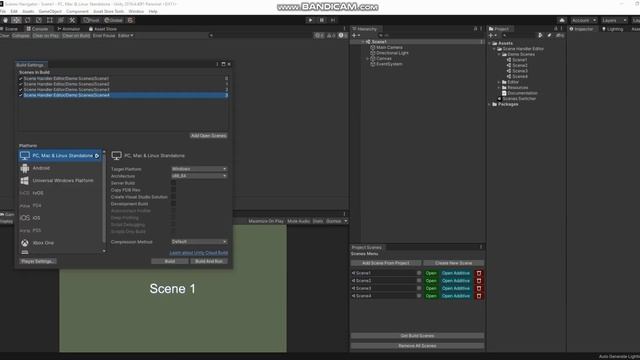This screenshot has width=640, height=360.
Task: Select Main Camera in Hierarchy
Action: click(389, 48)
